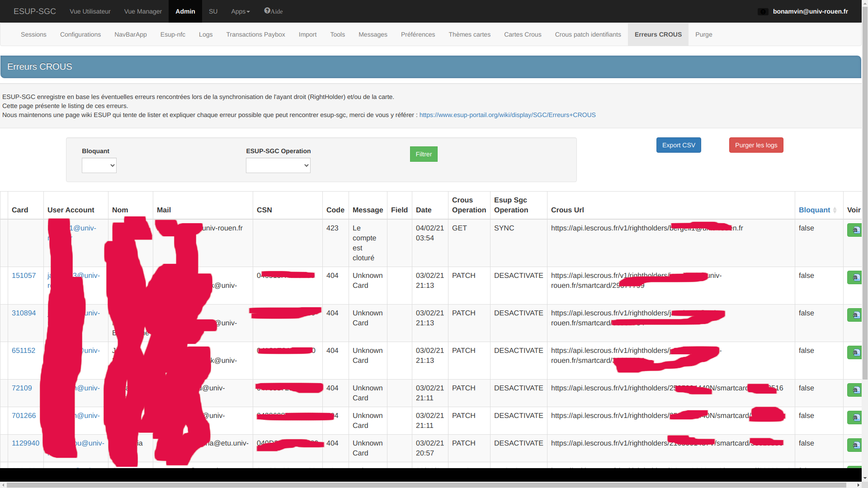Open the Erreurs CROUS wiki link
The width and height of the screenshot is (868, 488).
coord(507,115)
